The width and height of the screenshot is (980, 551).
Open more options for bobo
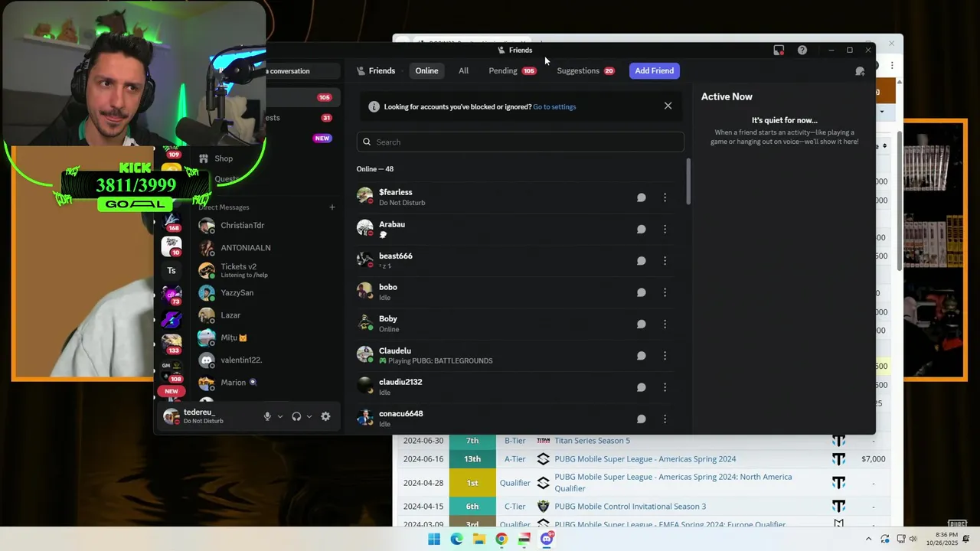click(665, 292)
